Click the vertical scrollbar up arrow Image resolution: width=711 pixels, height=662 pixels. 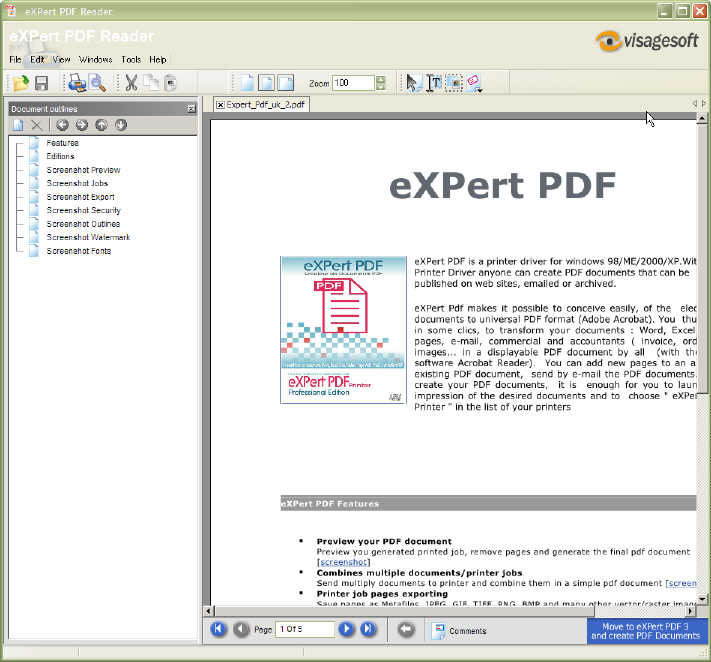702,118
